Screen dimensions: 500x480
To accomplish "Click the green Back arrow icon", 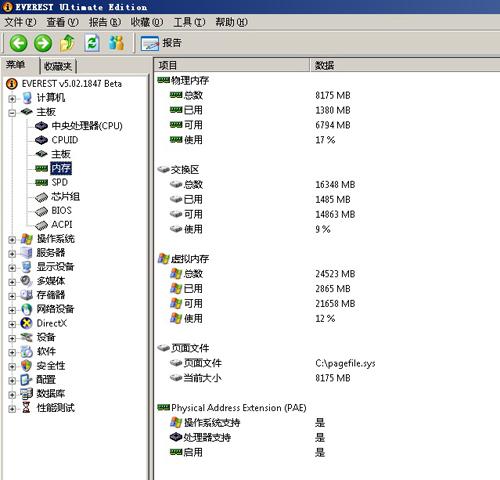I will tap(18, 43).
